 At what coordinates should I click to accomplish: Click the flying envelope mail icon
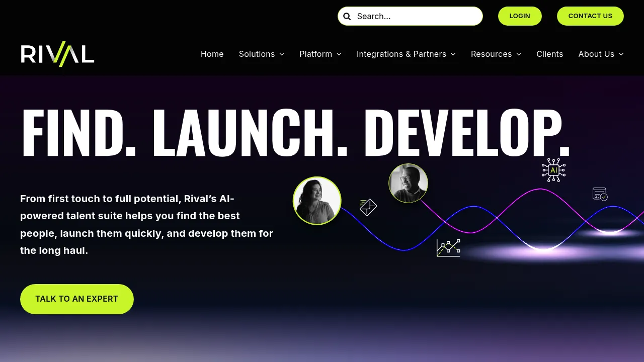click(368, 207)
